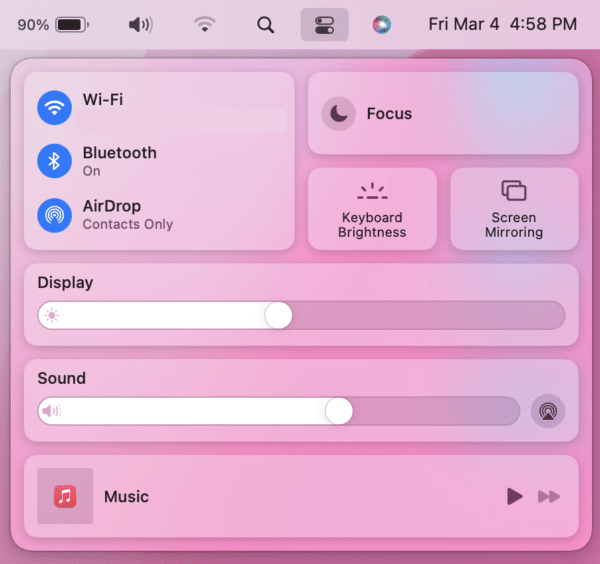
Task: Enable Focus using the moon icon
Action: click(339, 114)
